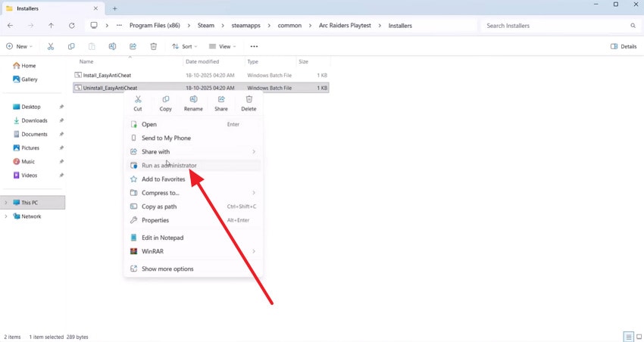This screenshot has height=342, width=644.
Task: Expand the This PC tree node
Action: [x=6, y=203]
